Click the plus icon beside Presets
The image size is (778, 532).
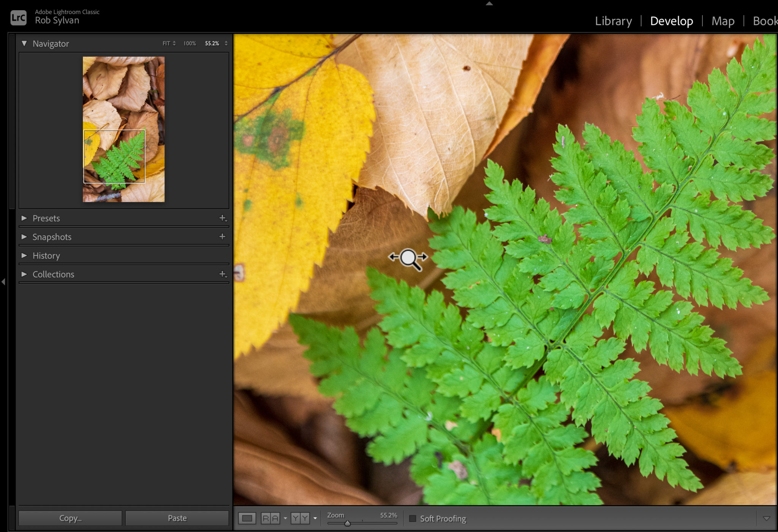tap(223, 218)
